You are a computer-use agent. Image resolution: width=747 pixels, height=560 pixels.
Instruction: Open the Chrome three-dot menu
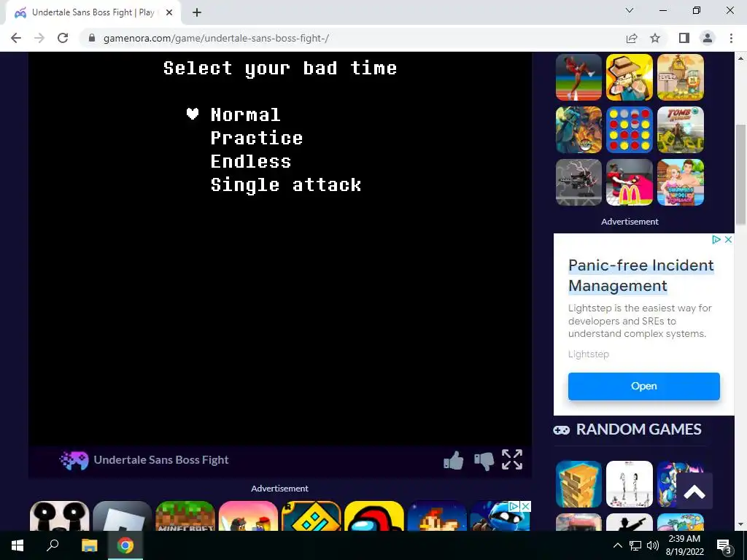coord(731,38)
